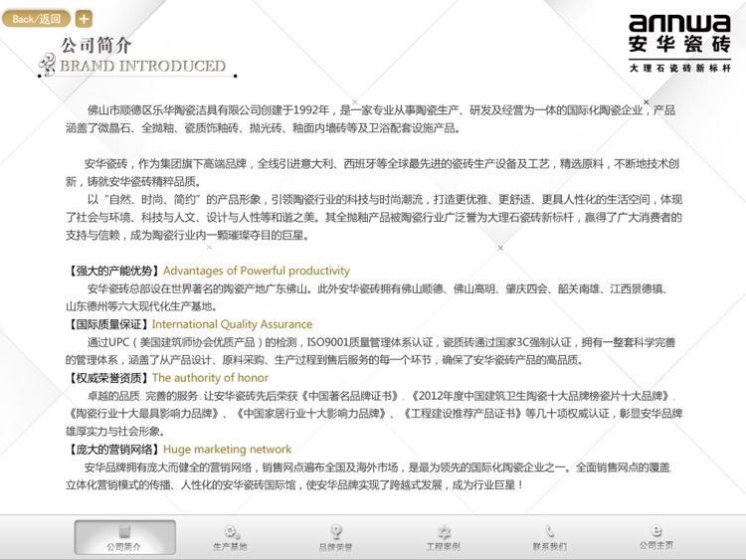Click the line starting 山东德州等六大现代化生产基地

coord(142,306)
